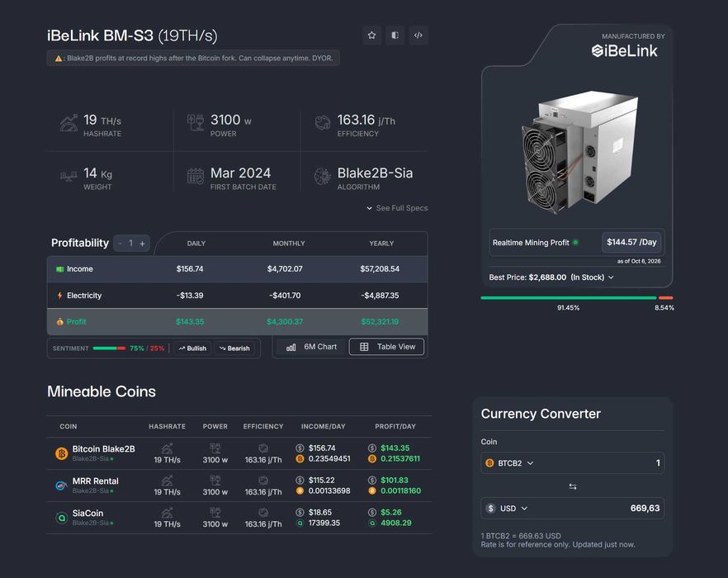Screen dimensions: 728x578
Task: Click the hashrate icon in SiaCoin row
Action: [167, 513]
